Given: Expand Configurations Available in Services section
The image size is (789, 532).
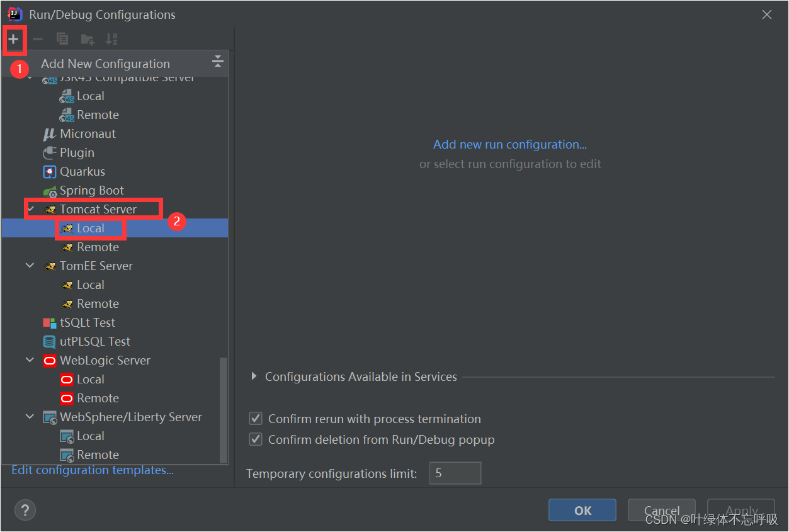Looking at the screenshot, I should coord(254,376).
